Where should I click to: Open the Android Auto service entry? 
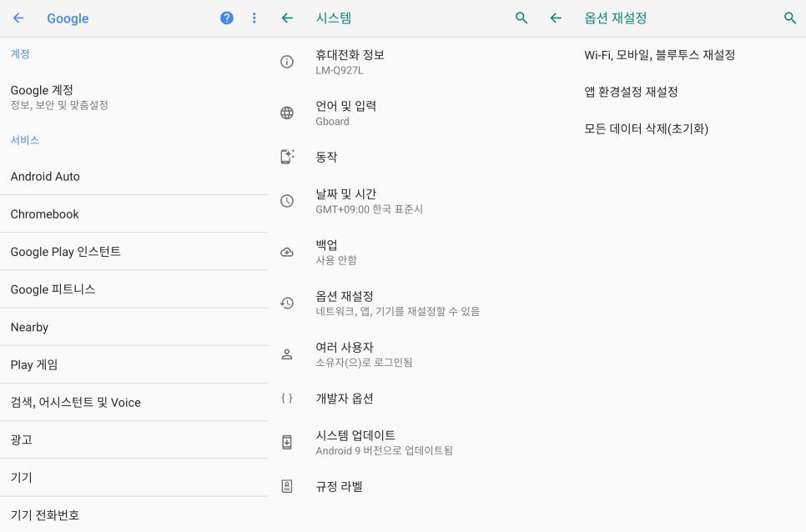point(134,176)
